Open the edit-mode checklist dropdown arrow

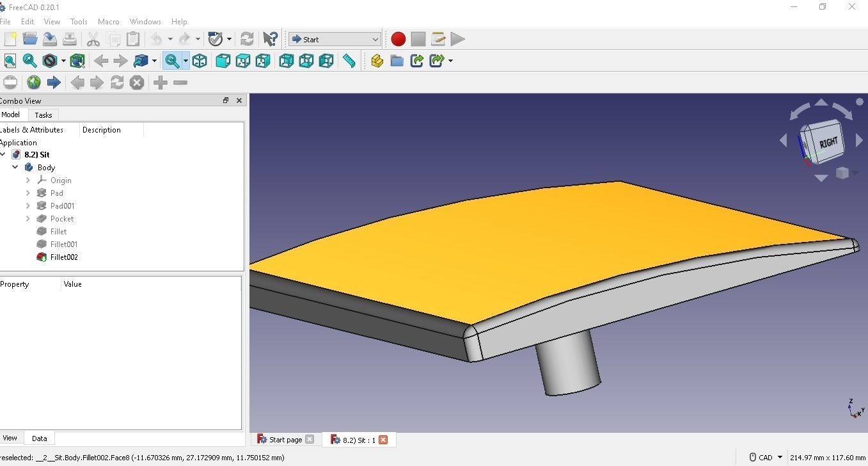[x=229, y=39]
